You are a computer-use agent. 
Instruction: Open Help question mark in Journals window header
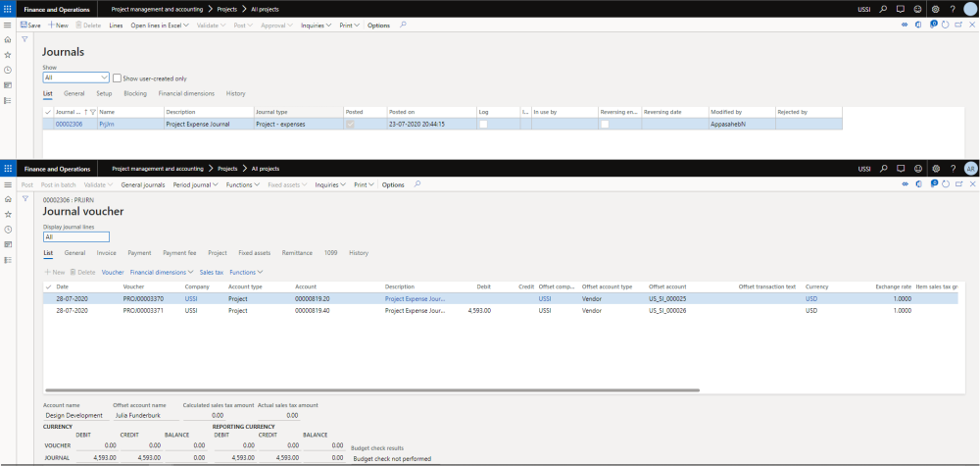point(953,10)
